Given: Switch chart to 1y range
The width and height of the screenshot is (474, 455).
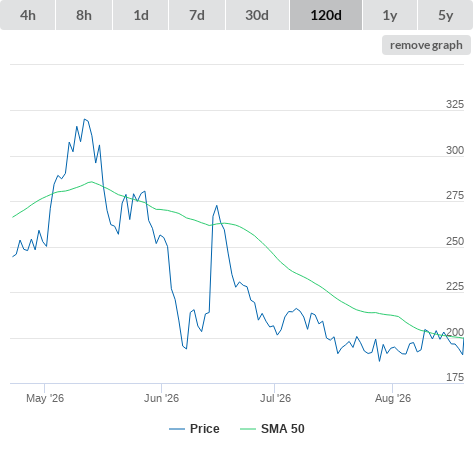Looking at the screenshot, I should click(390, 15).
